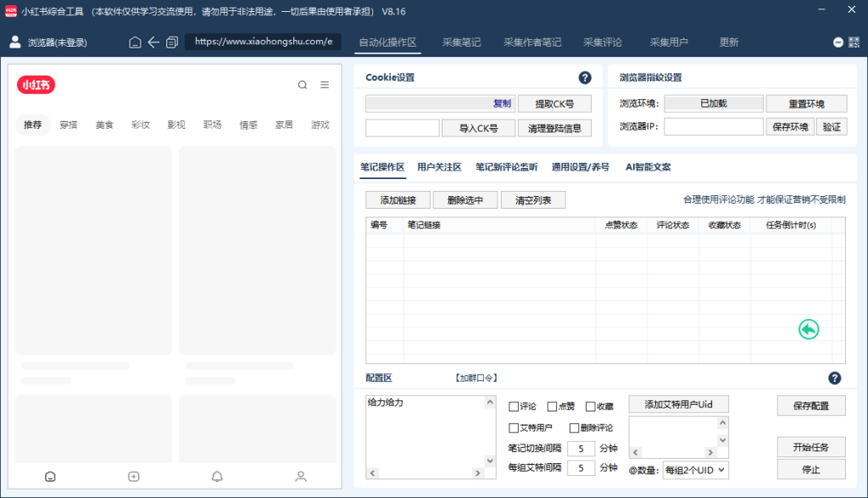This screenshot has height=498, width=868.
Task: Select 通用设置/养号 sub-tab
Action: coord(580,167)
